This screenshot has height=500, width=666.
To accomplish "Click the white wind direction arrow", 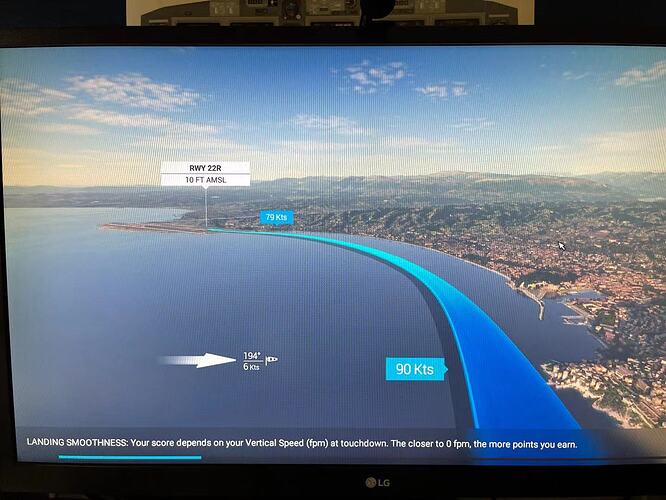I will pyautogui.click(x=198, y=360).
